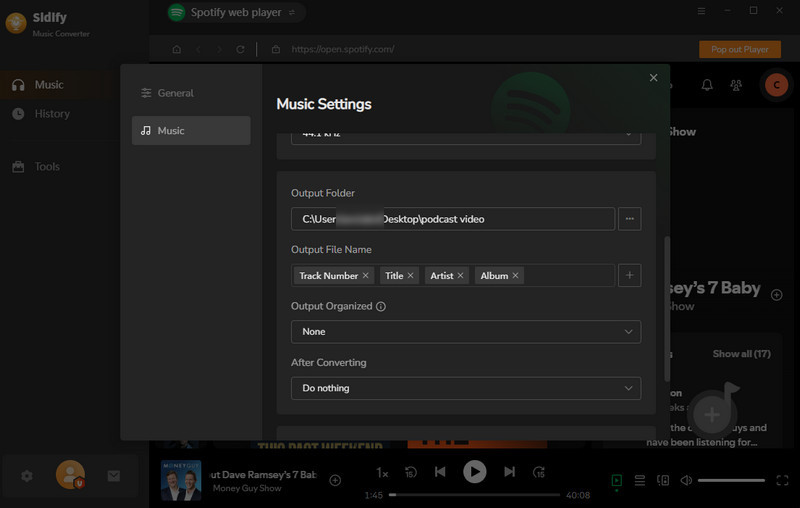Click the Sidify logo icon
This screenshot has height=508, width=800.
coord(16,23)
